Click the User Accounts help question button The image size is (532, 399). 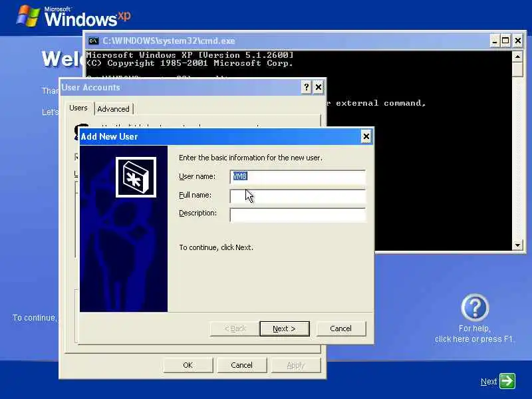(x=306, y=88)
